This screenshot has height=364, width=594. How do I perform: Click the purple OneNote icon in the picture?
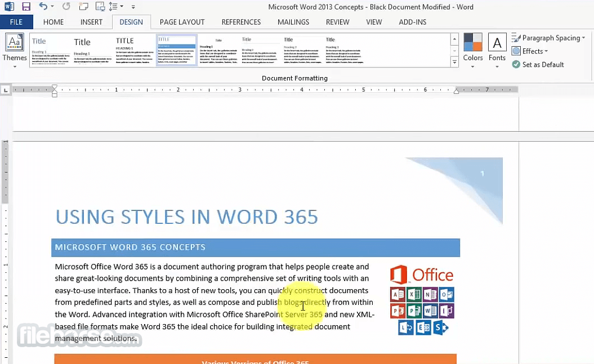click(x=430, y=294)
